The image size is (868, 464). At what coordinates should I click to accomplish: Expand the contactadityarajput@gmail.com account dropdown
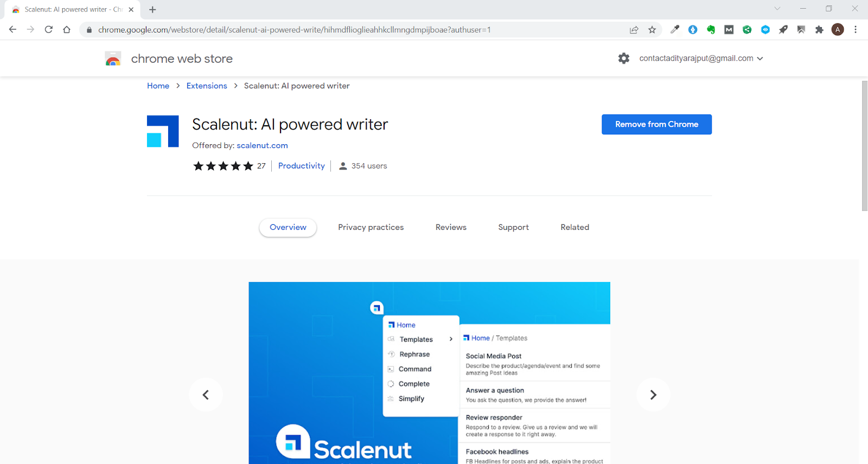(701, 59)
